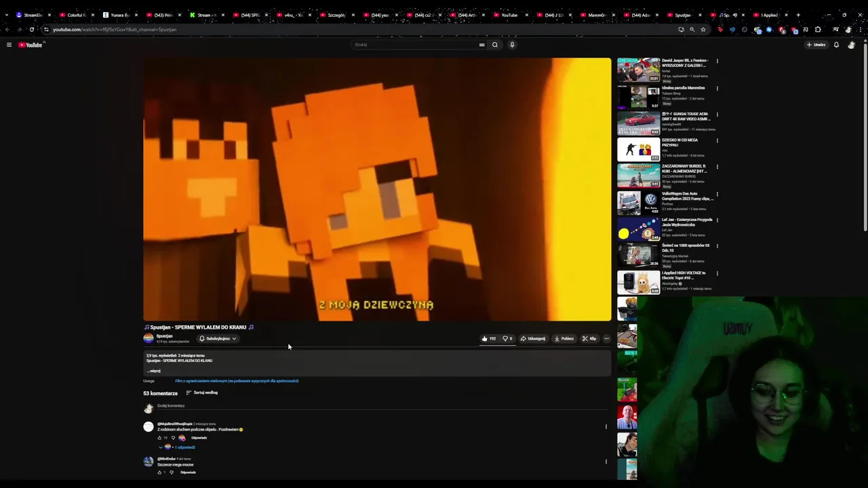
Task: Open 'ZACZAROWANY BURDEL ft KUKI' video title
Action: pos(685,169)
